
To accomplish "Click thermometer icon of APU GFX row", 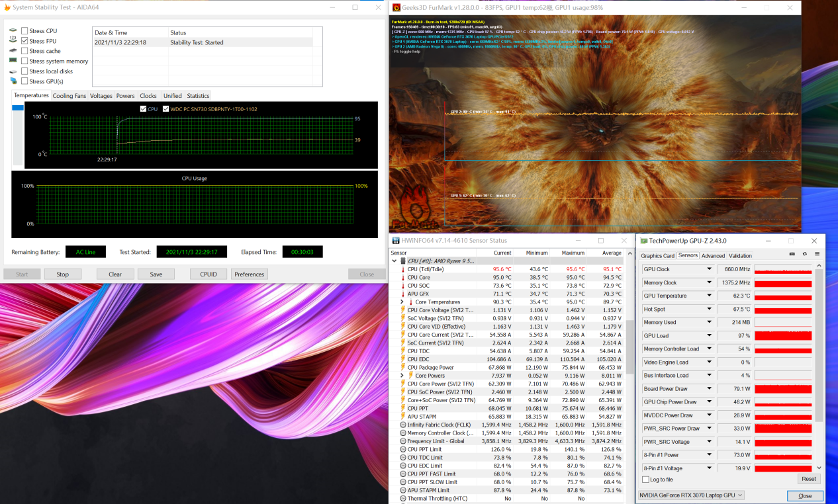I will (x=402, y=294).
